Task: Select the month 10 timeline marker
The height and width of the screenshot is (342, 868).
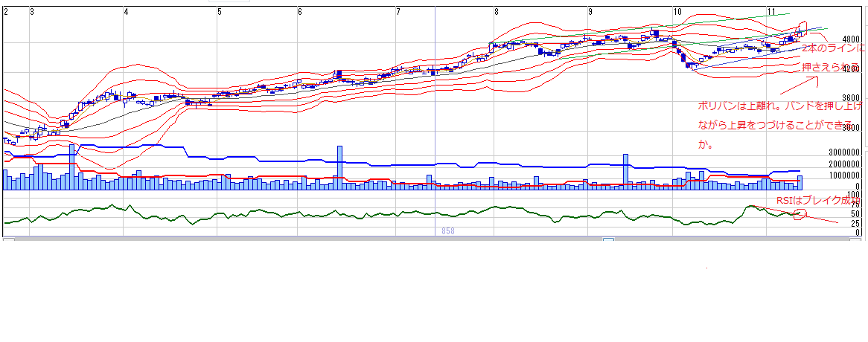Action: [x=677, y=12]
